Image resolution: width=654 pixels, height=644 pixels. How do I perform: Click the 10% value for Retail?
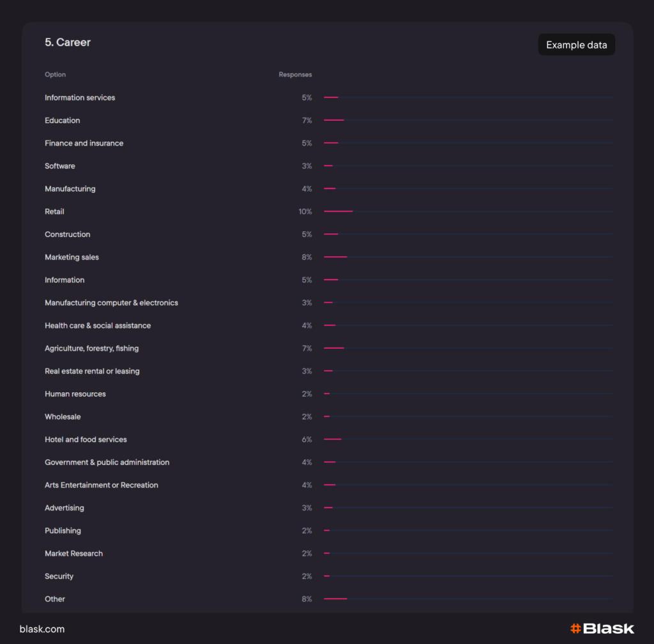coord(305,211)
